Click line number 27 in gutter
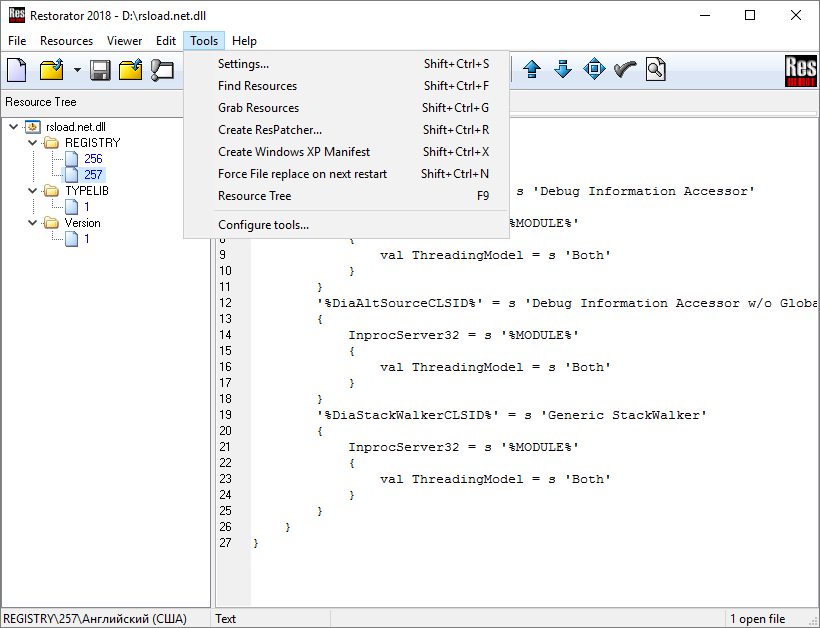This screenshot has width=820, height=628. pyautogui.click(x=225, y=543)
